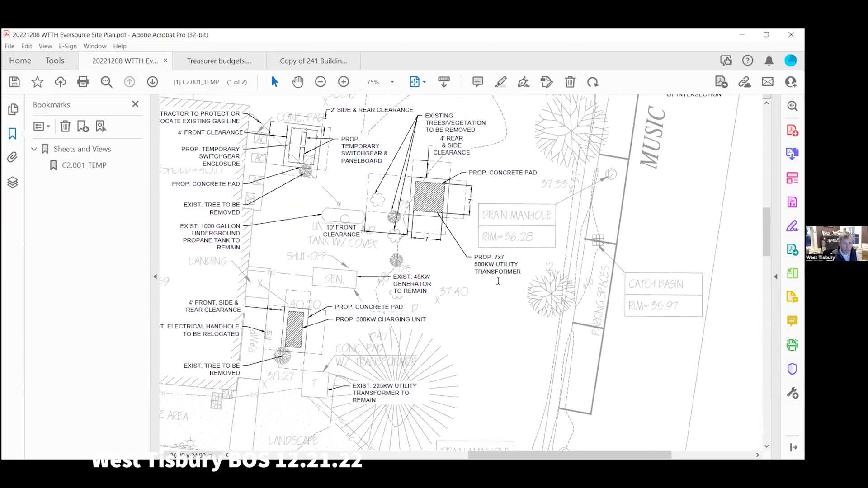Toggle the Bookmarks panel button
Image resolution: width=868 pixels, height=488 pixels.
click(13, 134)
